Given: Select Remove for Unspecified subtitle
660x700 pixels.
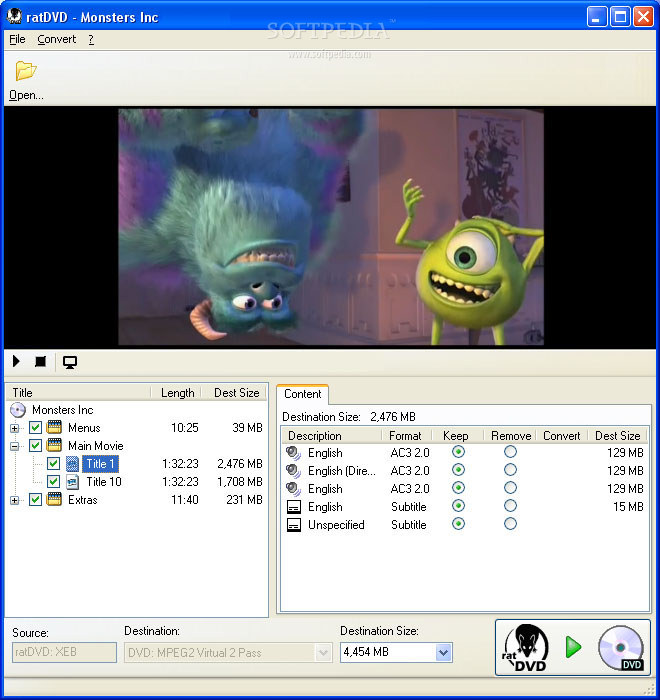Looking at the screenshot, I should [x=510, y=524].
